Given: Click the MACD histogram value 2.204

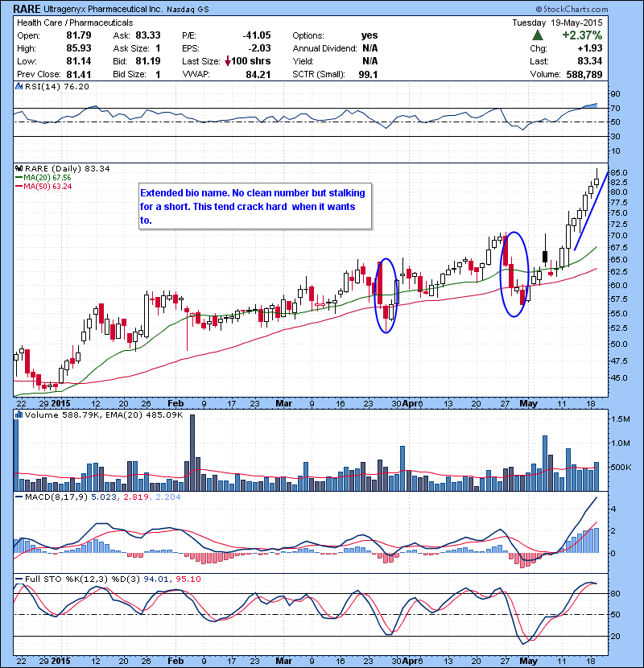Looking at the screenshot, I should point(168,497).
